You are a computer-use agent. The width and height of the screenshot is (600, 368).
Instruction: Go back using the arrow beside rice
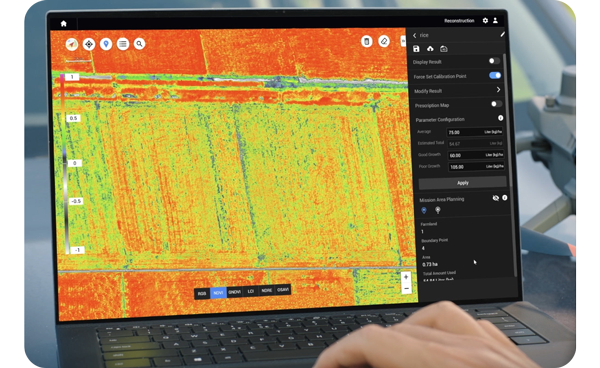414,35
